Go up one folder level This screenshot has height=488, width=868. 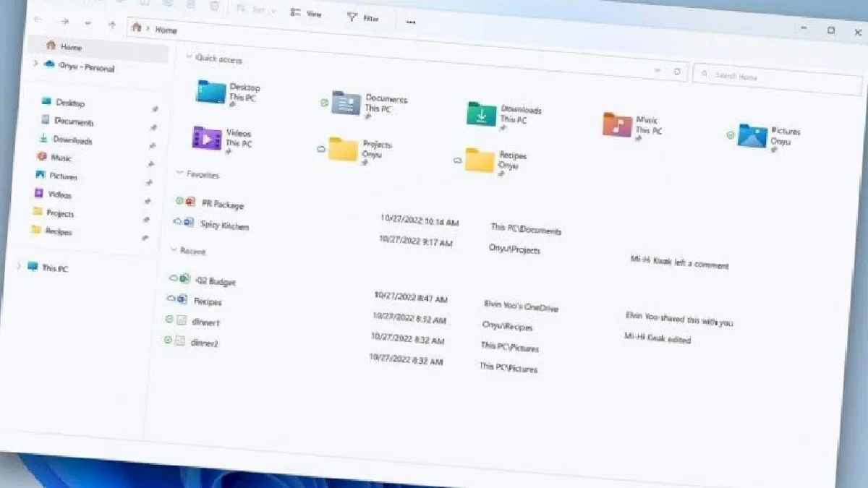click(111, 24)
